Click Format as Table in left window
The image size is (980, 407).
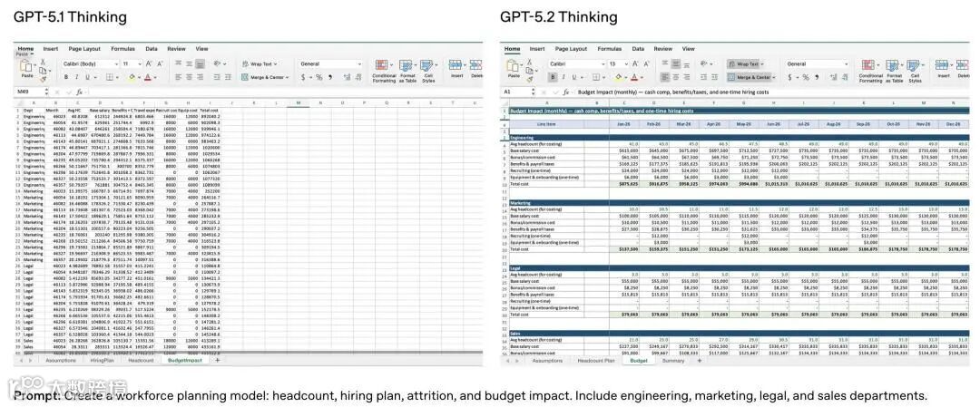point(407,72)
